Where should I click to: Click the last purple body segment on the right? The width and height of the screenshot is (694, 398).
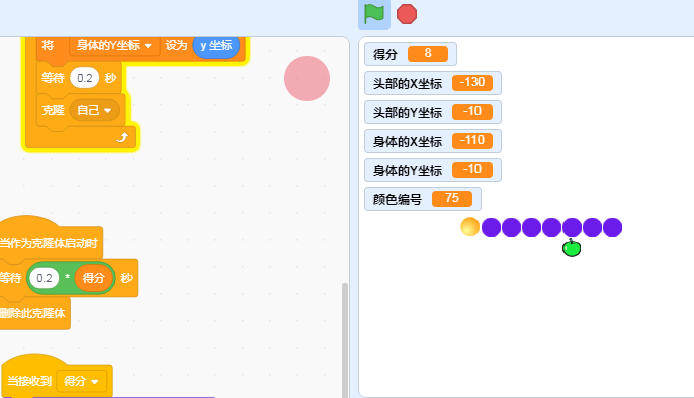pos(613,228)
